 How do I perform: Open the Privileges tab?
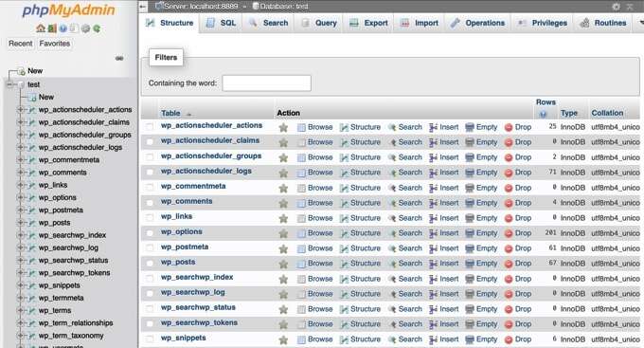coord(542,23)
